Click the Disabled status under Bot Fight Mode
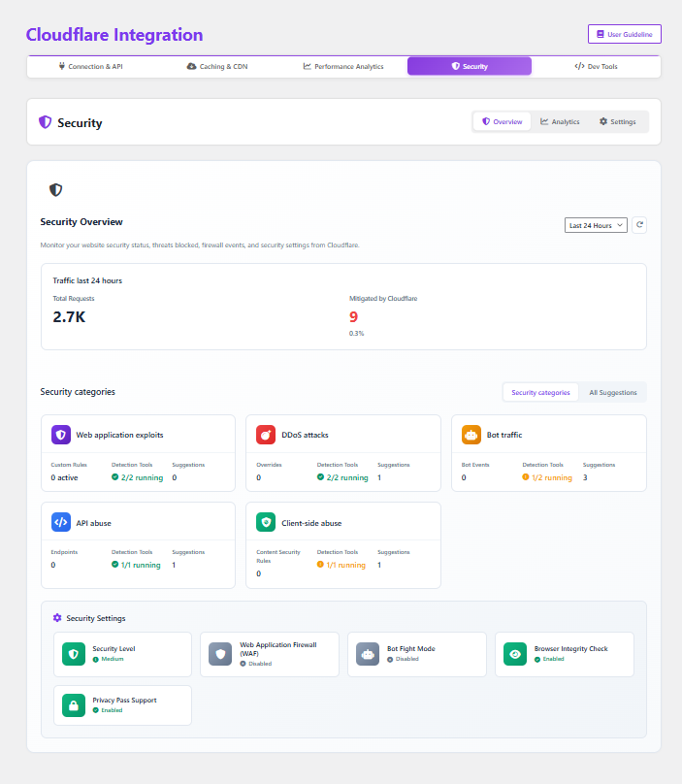682x784 pixels. tap(407, 659)
